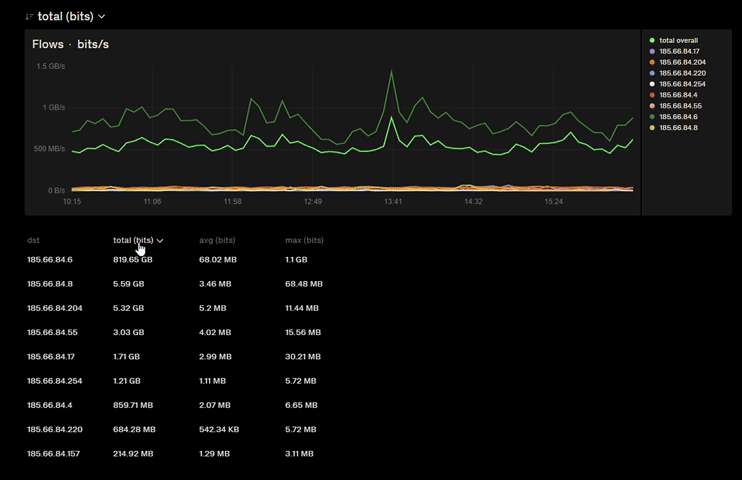742x480 pixels.
Task: Click the 185.66.84.55 legend color dot
Action: point(653,106)
